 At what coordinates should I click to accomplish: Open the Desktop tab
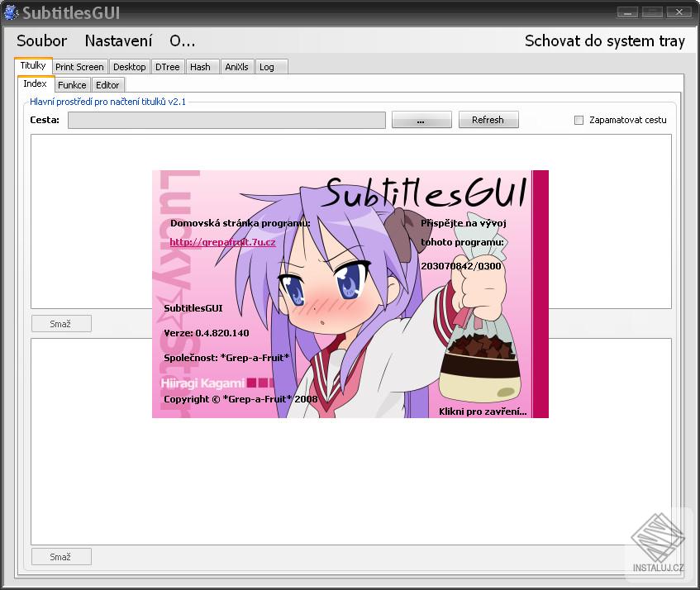click(x=129, y=66)
